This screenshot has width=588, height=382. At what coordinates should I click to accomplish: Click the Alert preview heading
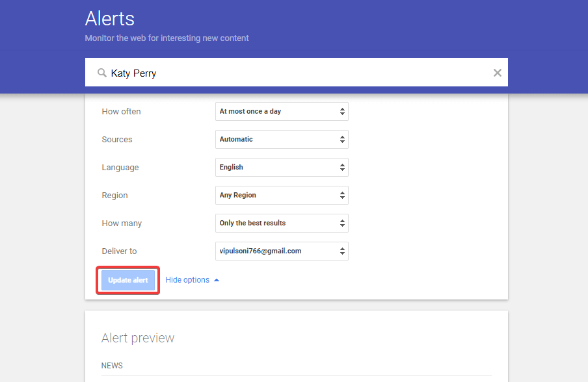click(x=138, y=338)
